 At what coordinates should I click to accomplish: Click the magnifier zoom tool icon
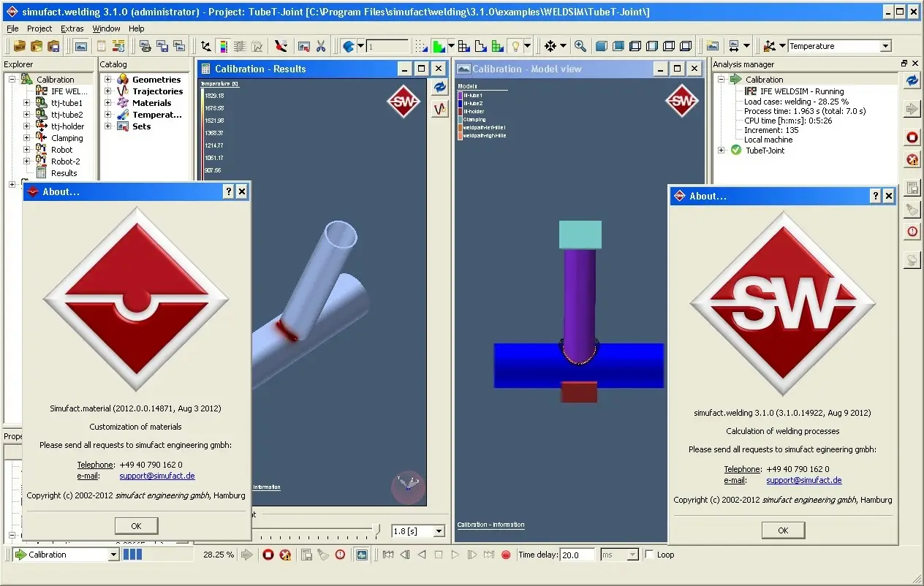coord(580,46)
